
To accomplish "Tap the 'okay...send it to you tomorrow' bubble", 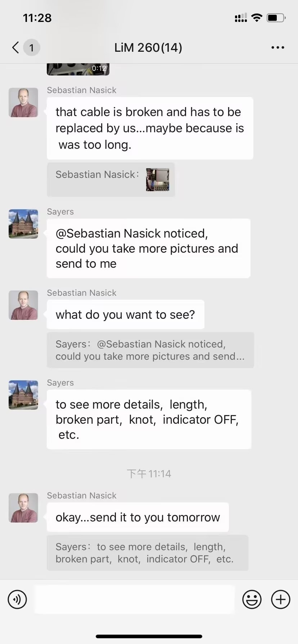I will (137, 517).
